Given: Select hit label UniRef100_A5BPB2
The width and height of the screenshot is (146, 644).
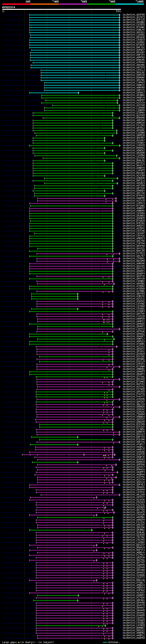Looking at the screenshot, I should (x=134, y=633).
